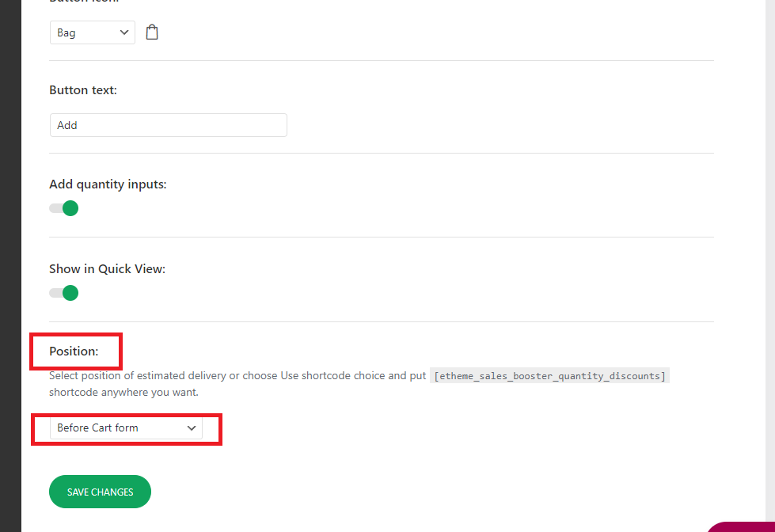This screenshot has width=775, height=532.
Task: Click the Button text: label
Action: point(83,90)
